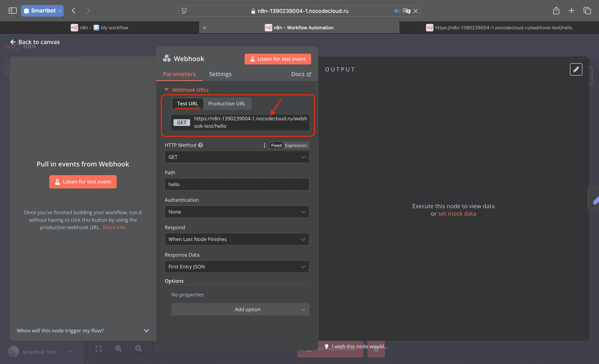Click Listen for test event in left panel
This screenshot has height=364, width=599.
coord(83,182)
